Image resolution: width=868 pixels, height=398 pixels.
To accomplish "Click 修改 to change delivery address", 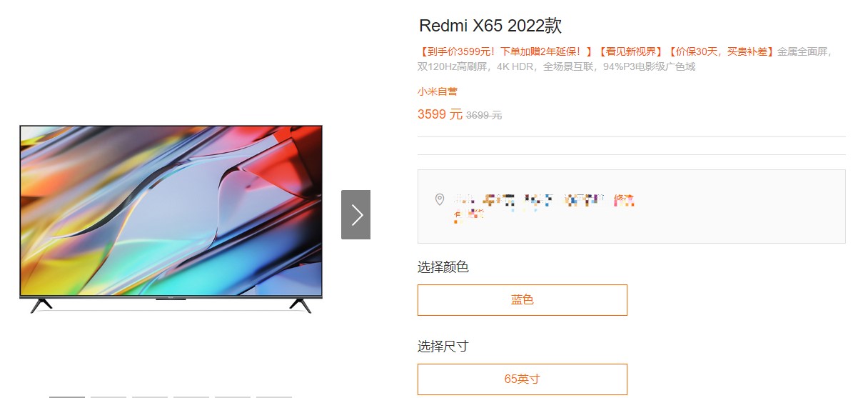I will pyautogui.click(x=624, y=200).
